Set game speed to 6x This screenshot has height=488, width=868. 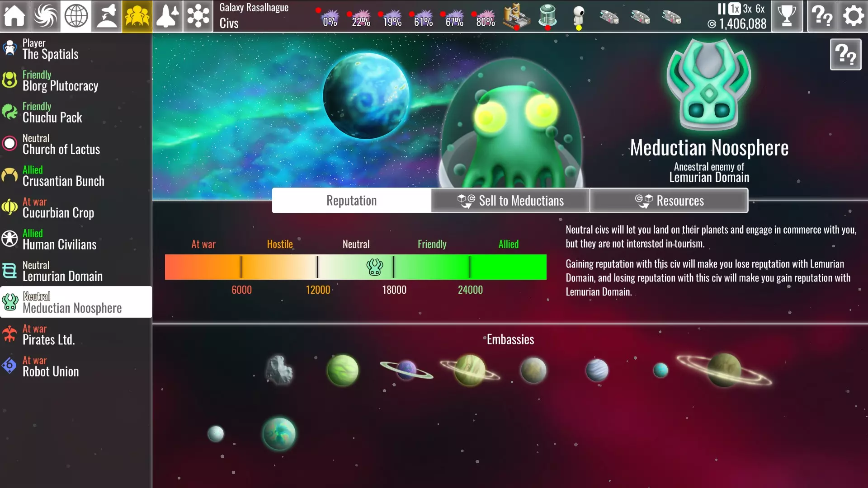(x=760, y=9)
